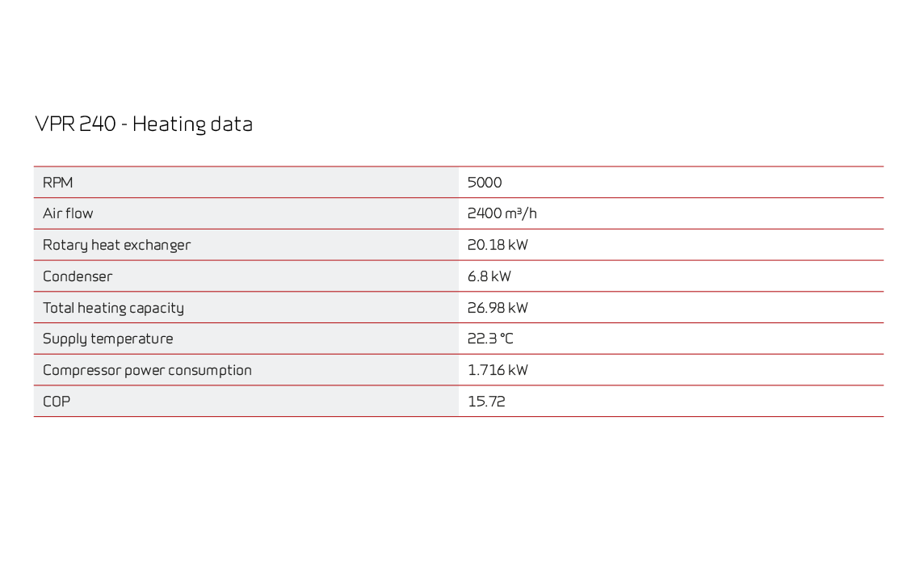Select the Compressor power consumption label
This screenshot has width=924, height=585.
click(x=147, y=371)
